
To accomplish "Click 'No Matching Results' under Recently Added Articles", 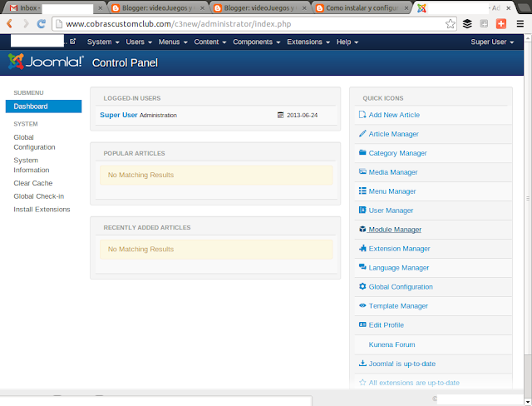I will point(140,249).
